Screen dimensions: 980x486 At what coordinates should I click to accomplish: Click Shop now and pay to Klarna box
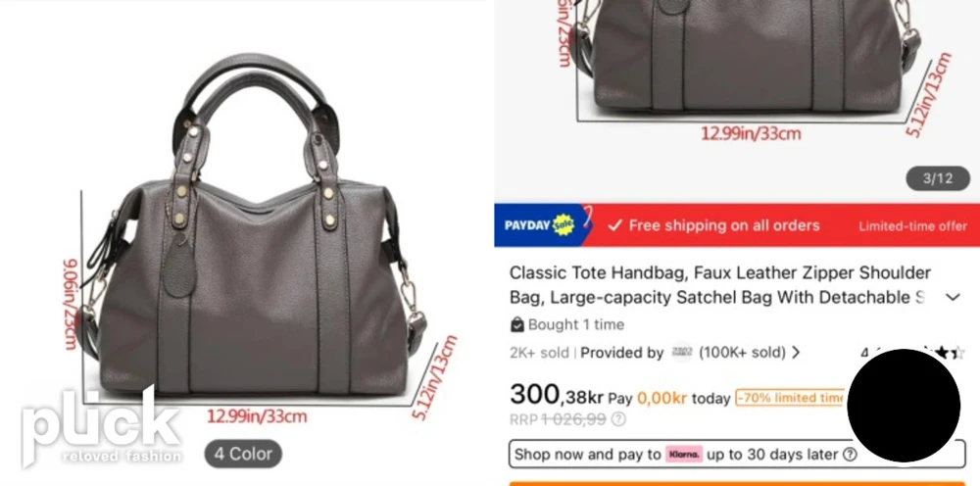click(x=737, y=454)
